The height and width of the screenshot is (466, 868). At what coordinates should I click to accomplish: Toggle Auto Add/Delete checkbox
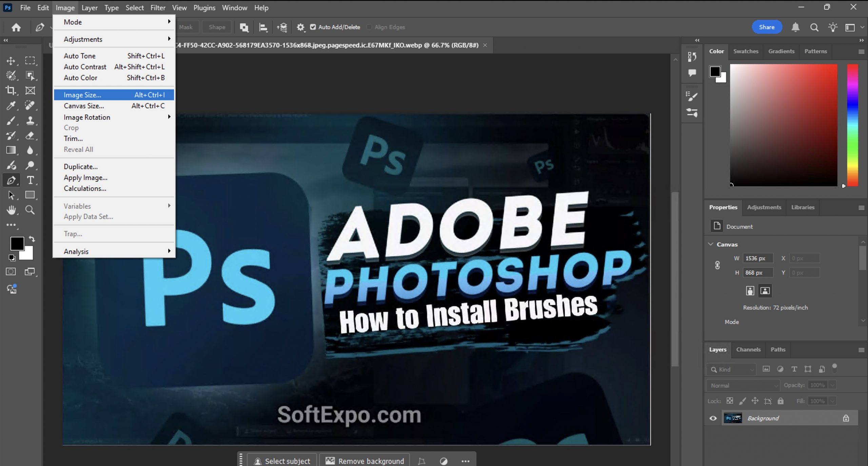pos(313,27)
